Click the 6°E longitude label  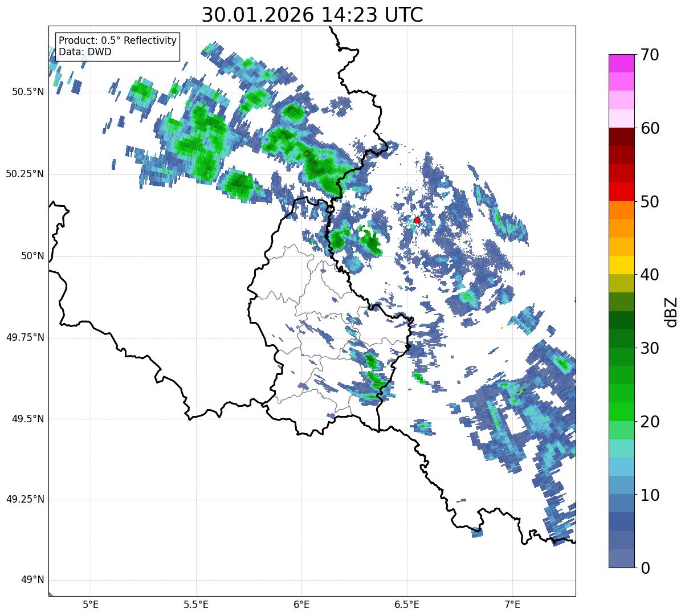[x=301, y=604]
